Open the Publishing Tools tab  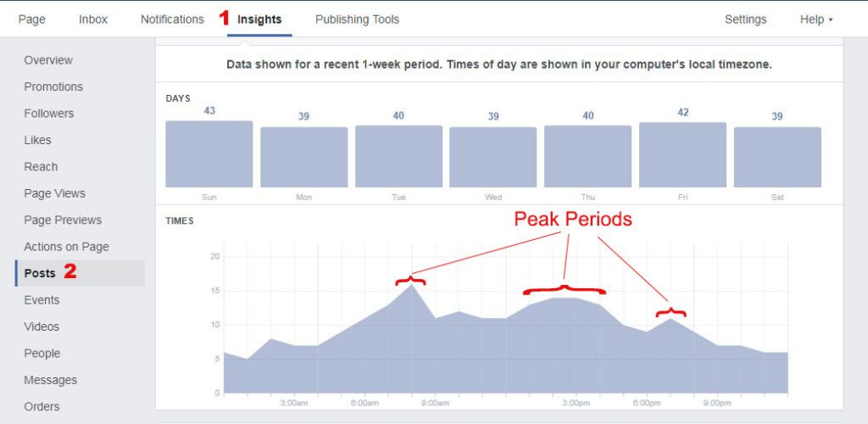tap(357, 20)
